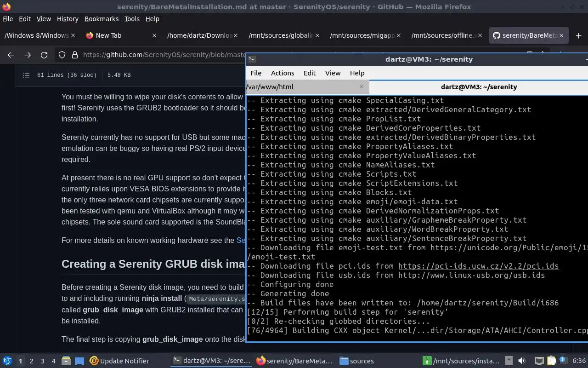Open terminal Edit menu

[310, 73]
